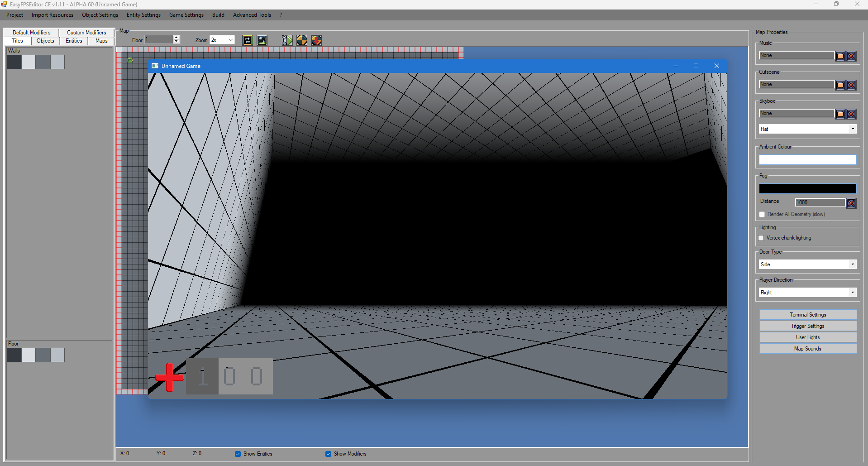Increase the Floor number with up arrow
868x466 pixels.
point(176,38)
